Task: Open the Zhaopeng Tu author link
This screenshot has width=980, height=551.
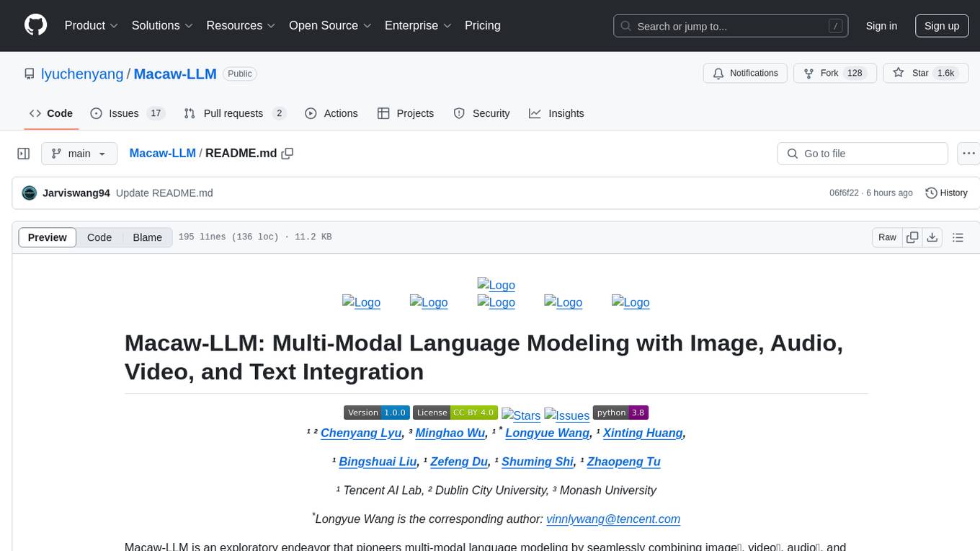Action: pos(624,462)
